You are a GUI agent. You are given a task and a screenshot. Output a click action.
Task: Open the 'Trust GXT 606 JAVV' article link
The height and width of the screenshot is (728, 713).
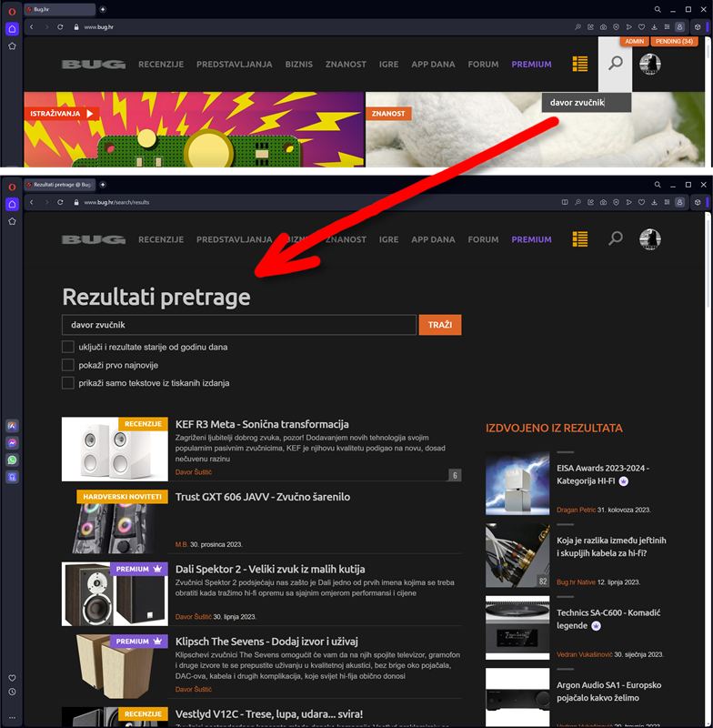pyautogui.click(x=263, y=497)
